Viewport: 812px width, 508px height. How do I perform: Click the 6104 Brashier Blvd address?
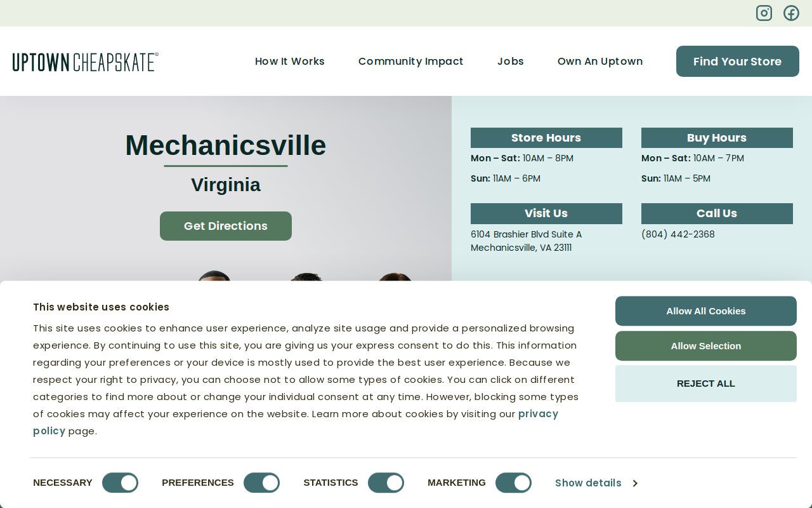(x=527, y=241)
